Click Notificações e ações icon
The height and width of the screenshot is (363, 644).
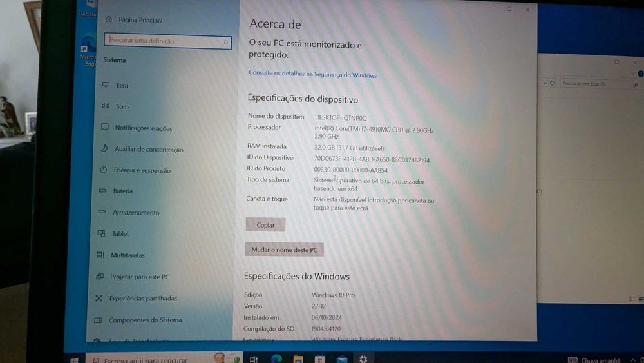pyautogui.click(x=105, y=127)
